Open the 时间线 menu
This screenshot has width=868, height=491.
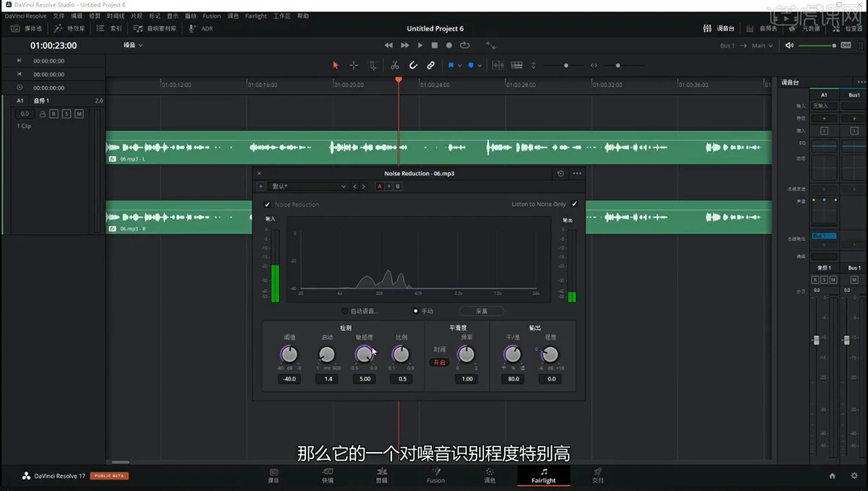[x=115, y=15]
